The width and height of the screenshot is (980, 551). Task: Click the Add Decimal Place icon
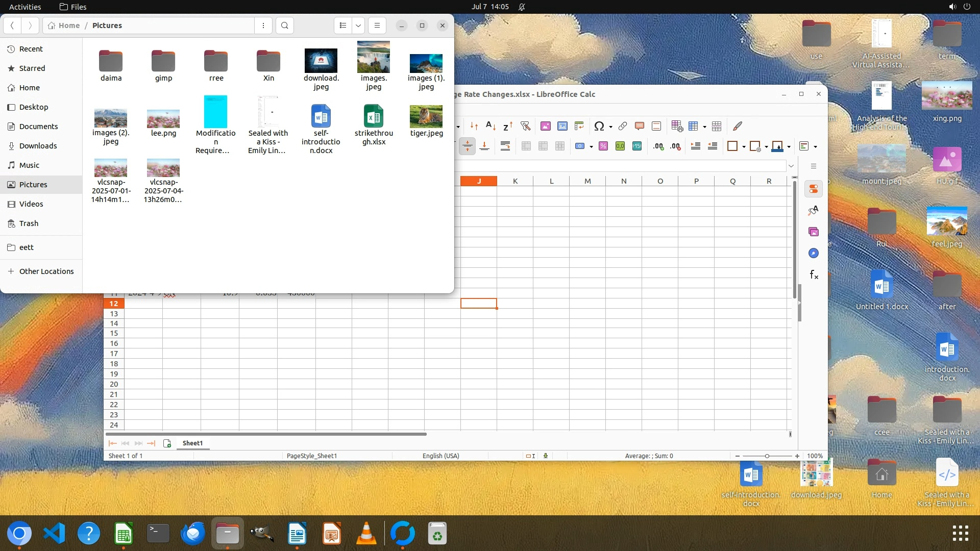(658, 146)
